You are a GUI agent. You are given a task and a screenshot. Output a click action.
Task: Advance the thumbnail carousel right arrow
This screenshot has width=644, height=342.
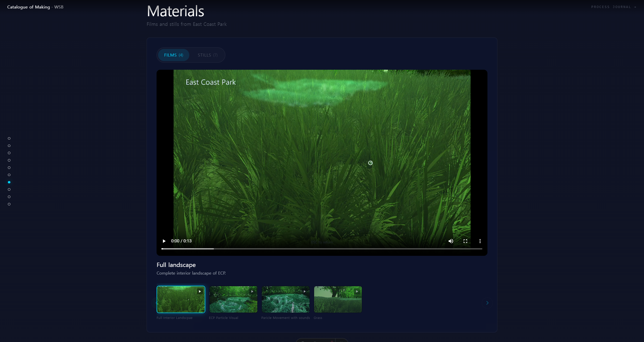487,303
